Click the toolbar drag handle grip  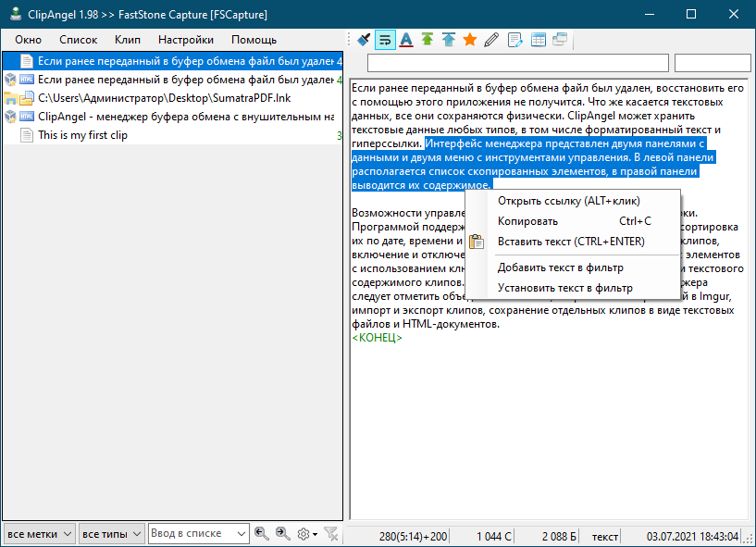tap(349, 40)
